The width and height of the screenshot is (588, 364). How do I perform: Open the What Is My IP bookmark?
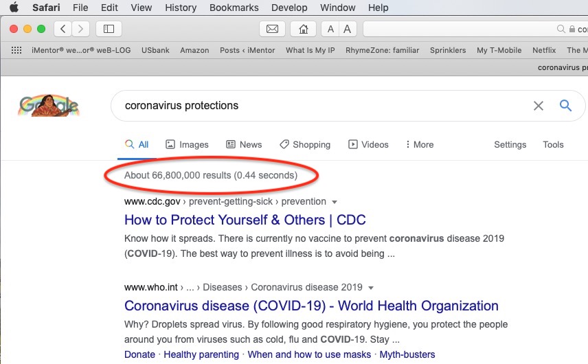[310, 50]
